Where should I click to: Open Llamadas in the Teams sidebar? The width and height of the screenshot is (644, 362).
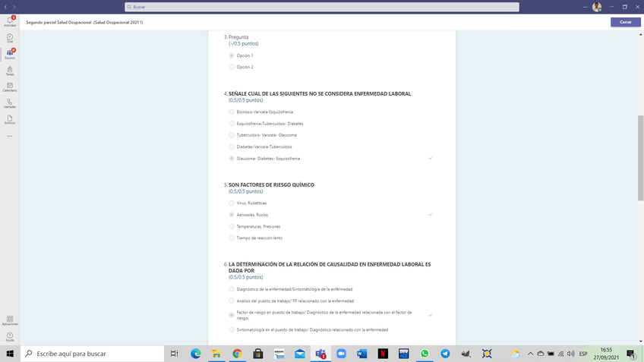[10, 103]
